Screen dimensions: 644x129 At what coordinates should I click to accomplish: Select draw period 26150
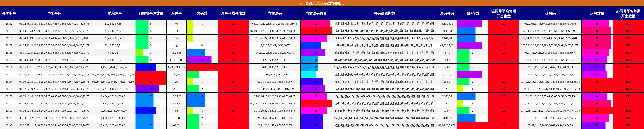tap(9, 111)
